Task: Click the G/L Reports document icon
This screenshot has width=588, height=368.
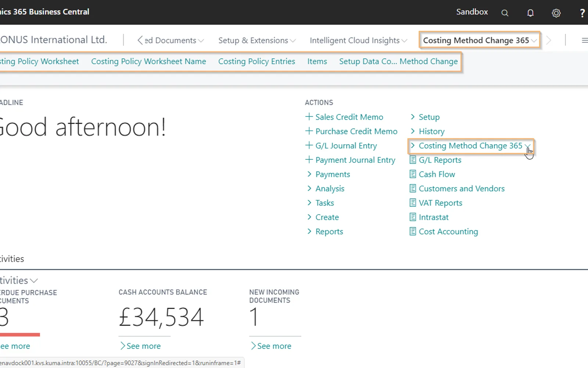Action: click(x=413, y=160)
